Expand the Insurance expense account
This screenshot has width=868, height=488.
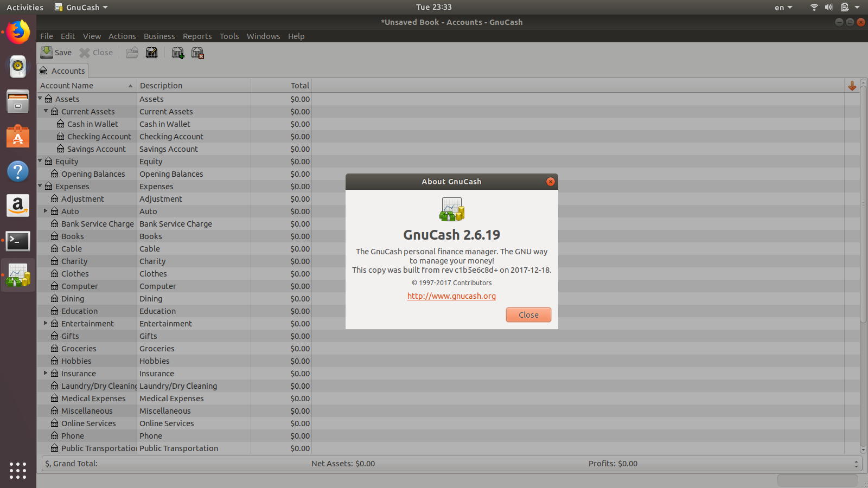(x=46, y=373)
